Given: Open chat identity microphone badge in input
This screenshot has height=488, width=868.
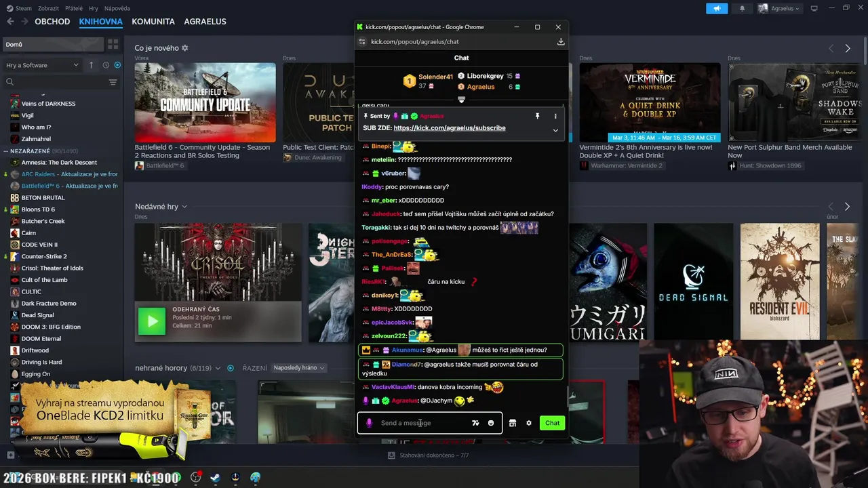Looking at the screenshot, I should coord(369,423).
